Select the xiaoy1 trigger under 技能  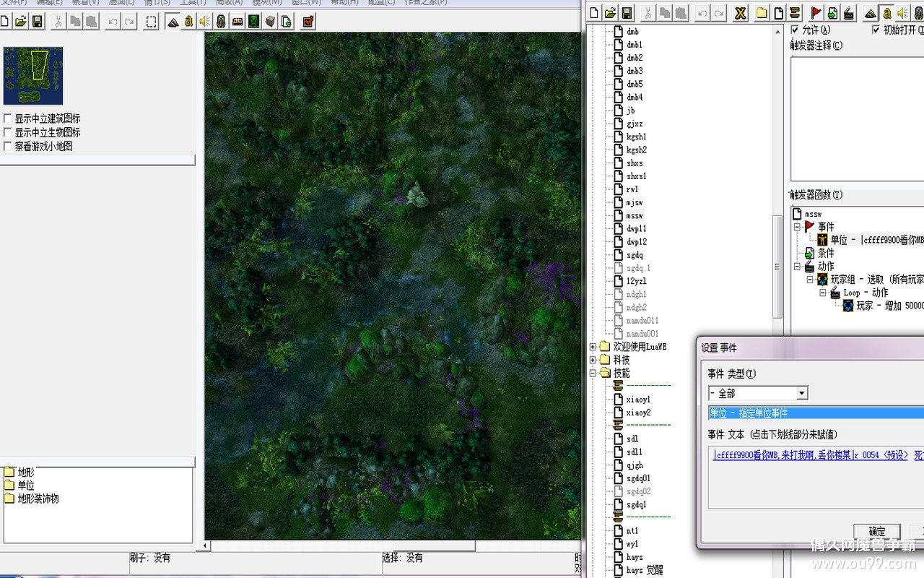click(638, 400)
